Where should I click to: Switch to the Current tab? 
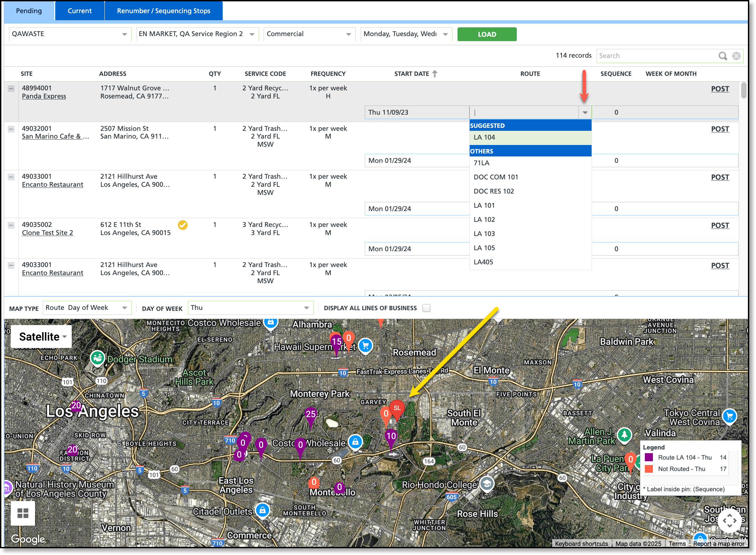(80, 11)
